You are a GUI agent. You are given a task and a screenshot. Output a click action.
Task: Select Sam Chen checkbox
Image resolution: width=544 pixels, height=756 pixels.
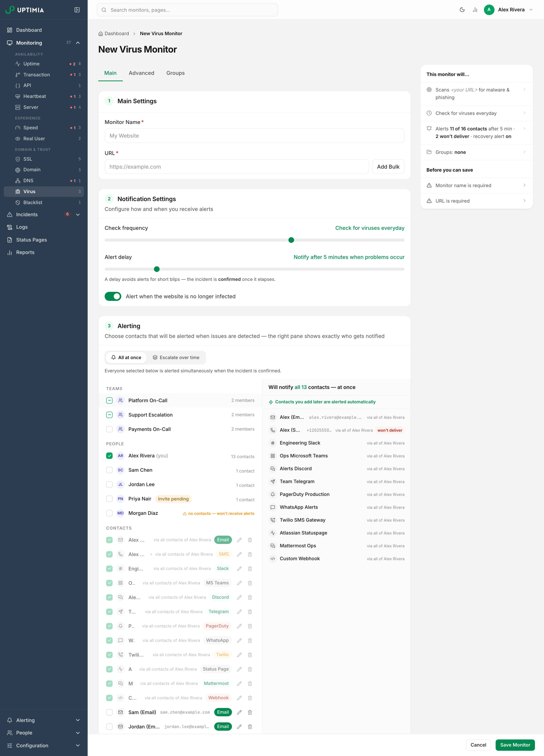[109, 470]
